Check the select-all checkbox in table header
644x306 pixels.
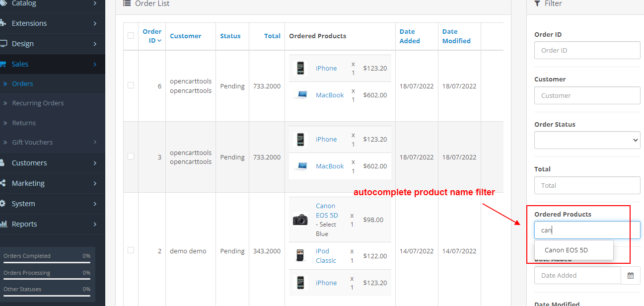tap(131, 36)
